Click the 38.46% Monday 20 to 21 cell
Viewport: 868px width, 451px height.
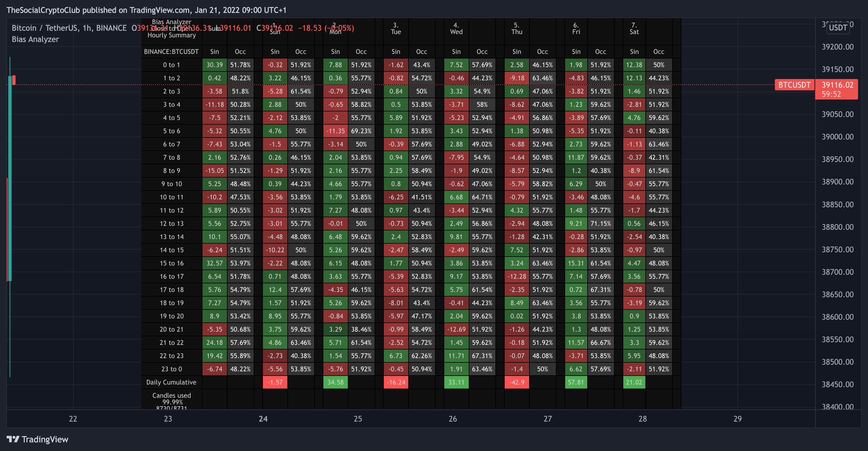pos(361,329)
